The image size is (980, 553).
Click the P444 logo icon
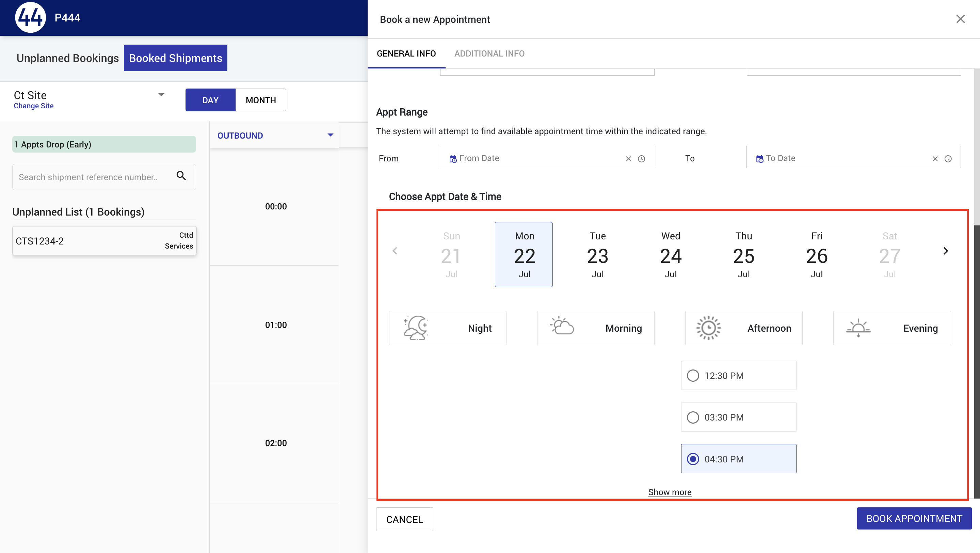(30, 17)
